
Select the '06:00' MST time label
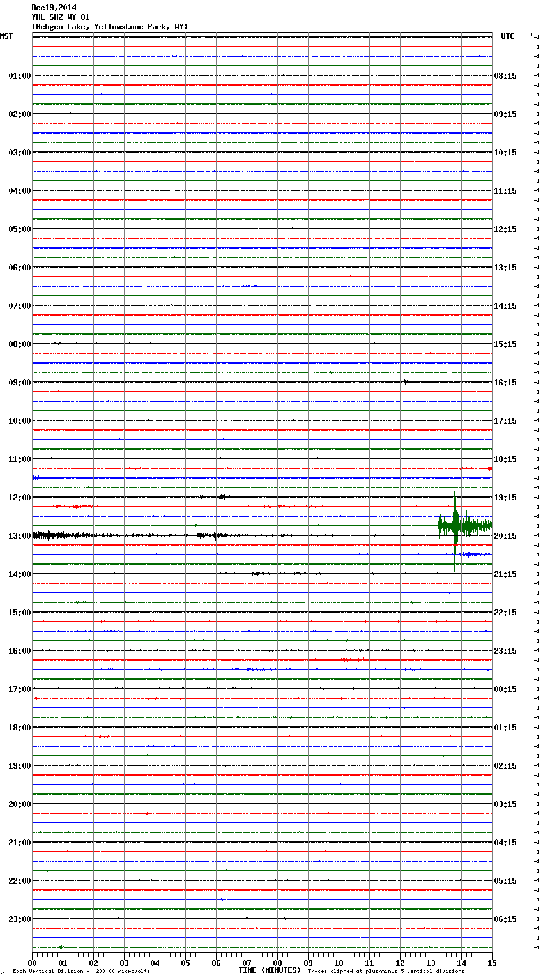pyautogui.click(x=19, y=268)
